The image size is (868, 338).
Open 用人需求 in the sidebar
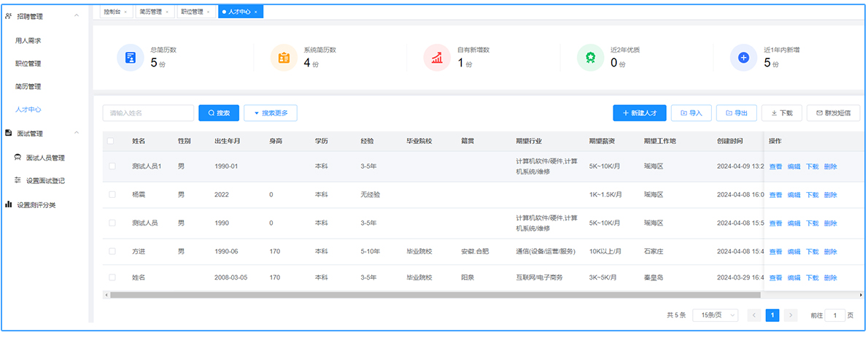(x=28, y=40)
